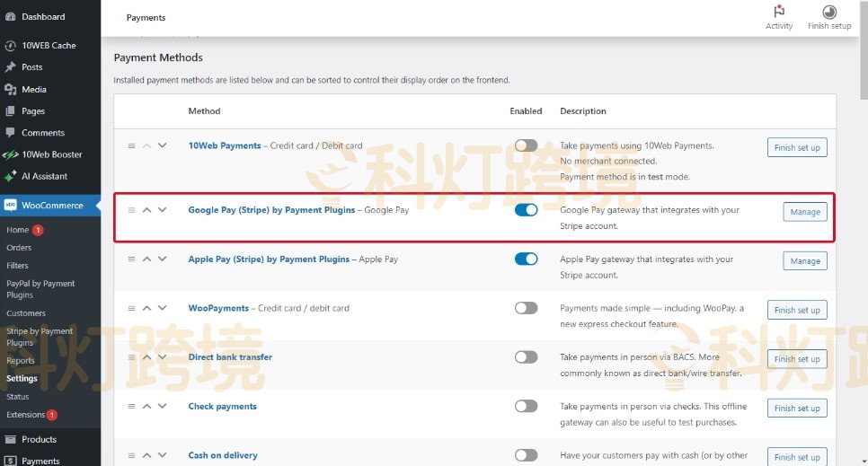The height and width of the screenshot is (466, 868).
Task: Click Manage for Google Pay
Action: click(805, 212)
